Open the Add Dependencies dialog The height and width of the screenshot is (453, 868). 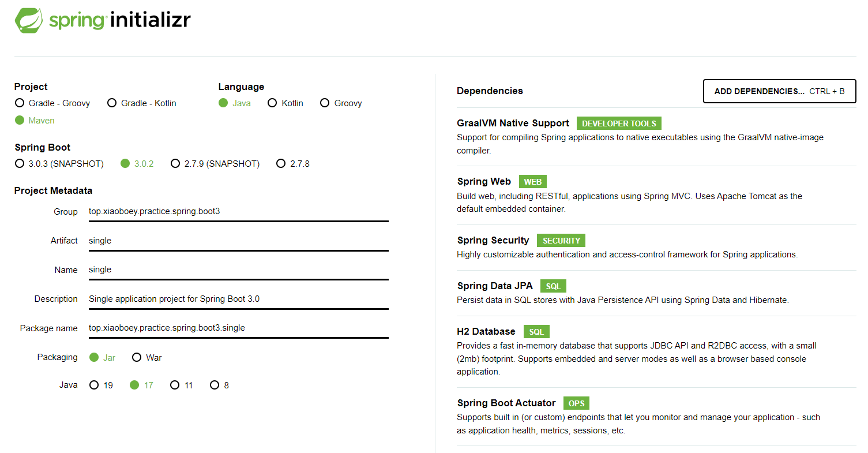tap(779, 91)
